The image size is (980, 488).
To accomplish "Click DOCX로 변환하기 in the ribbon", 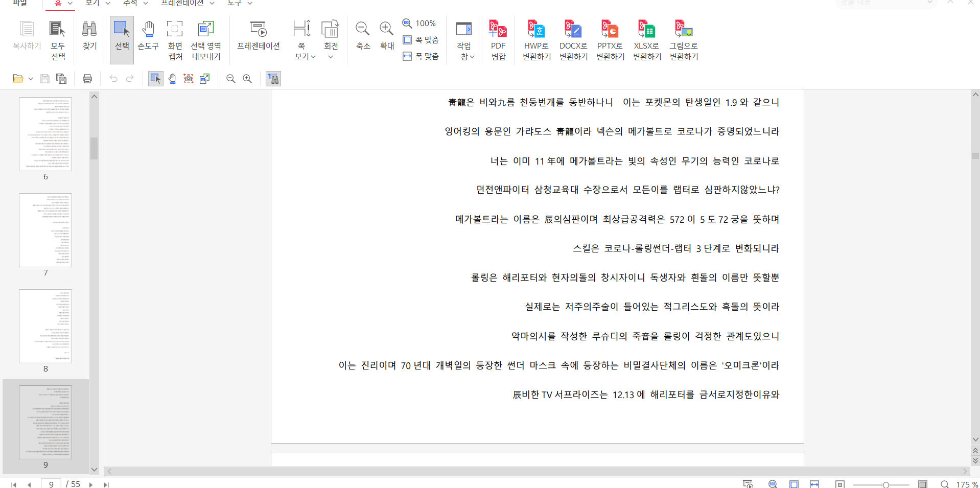I will tap(573, 40).
